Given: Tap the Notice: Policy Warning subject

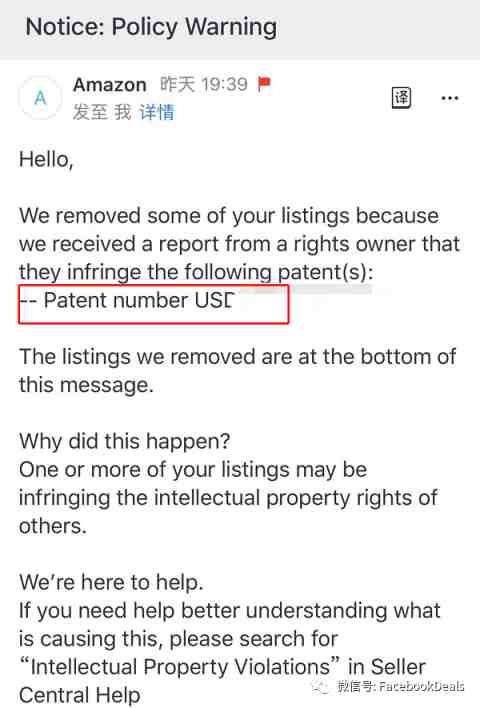Looking at the screenshot, I should point(151,27).
